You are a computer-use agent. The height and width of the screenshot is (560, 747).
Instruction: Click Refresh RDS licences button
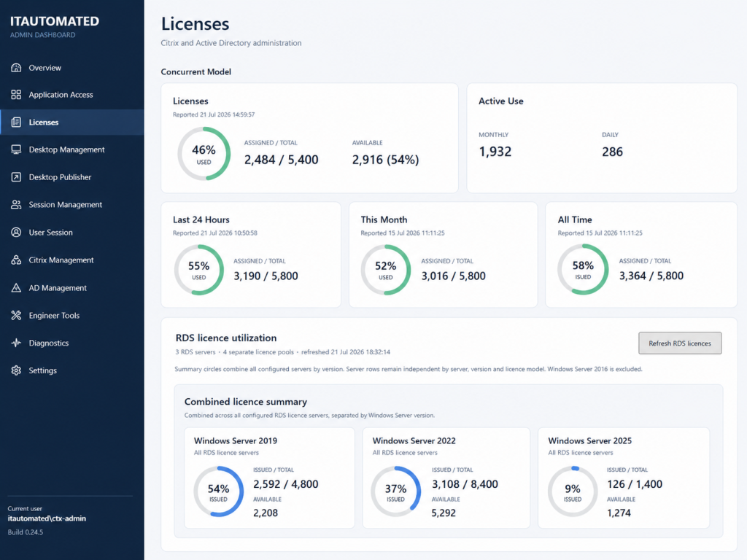pyautogui.click(x=680, y=343)
